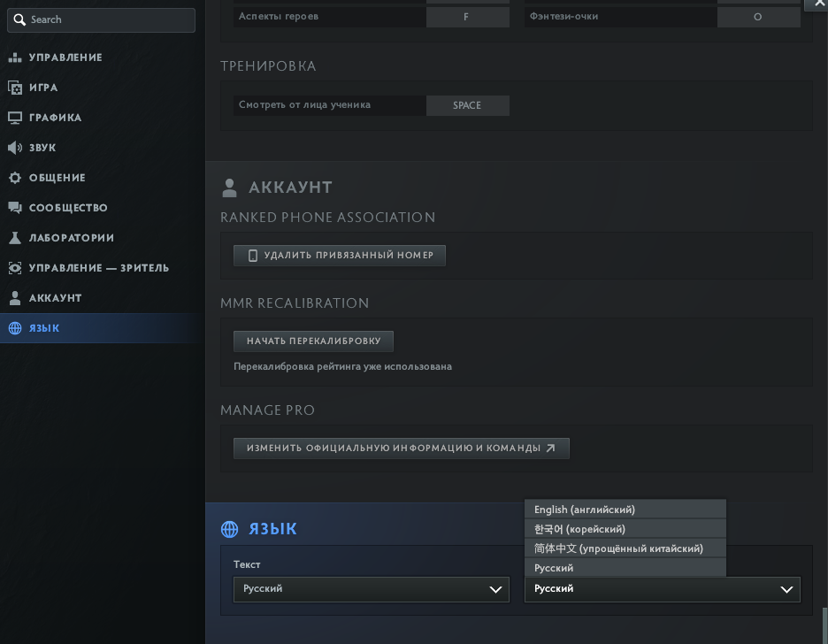This screenshot has height=644, width=828.
Task: Click the Сообщество chat bubble icon
Action: 14,208
